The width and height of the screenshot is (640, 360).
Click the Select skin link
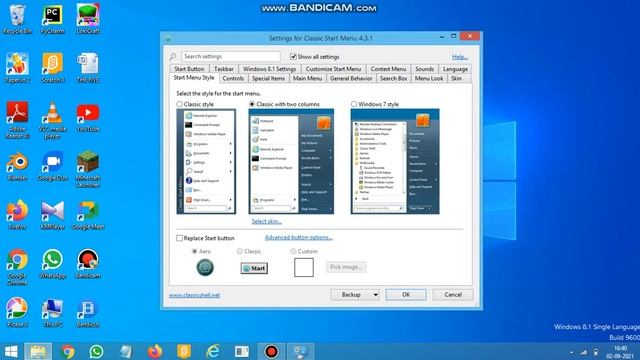click(x=267, y=221)
